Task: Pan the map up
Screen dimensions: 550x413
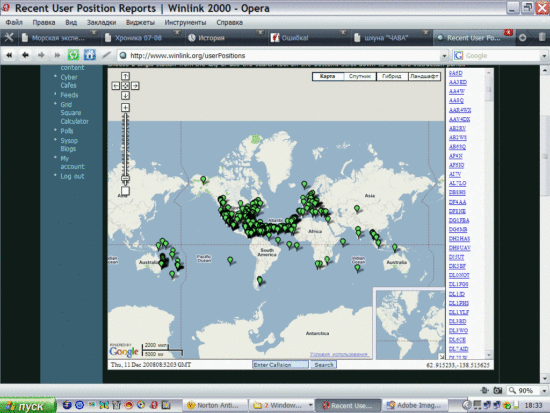Action: pos(125,76)
